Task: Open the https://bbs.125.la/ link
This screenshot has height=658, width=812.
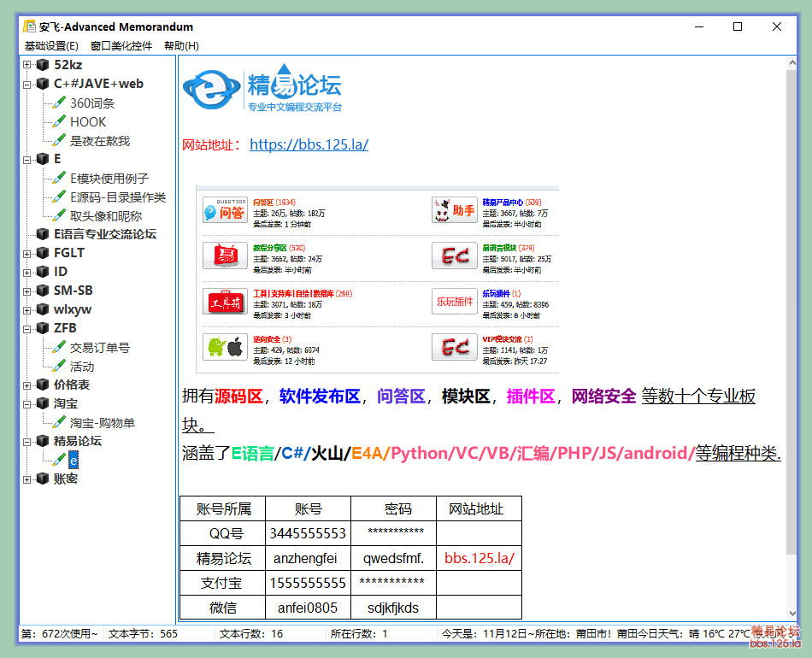Action: point(309,144)
